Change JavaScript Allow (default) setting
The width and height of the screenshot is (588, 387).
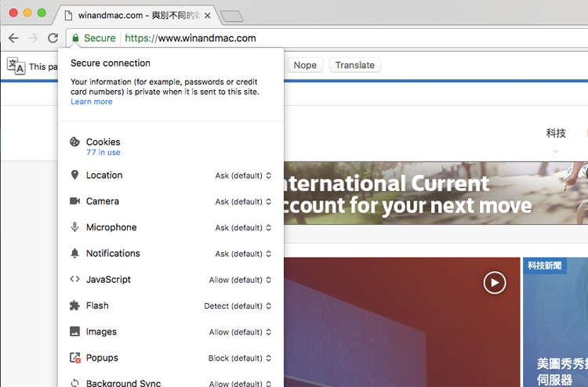[240, 280]
